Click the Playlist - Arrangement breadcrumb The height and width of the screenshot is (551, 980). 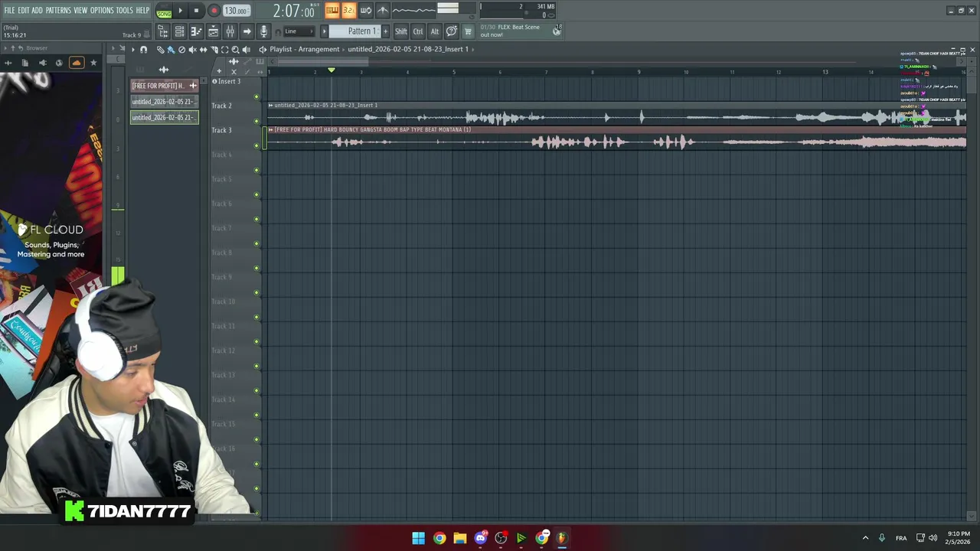coord(304,49)
